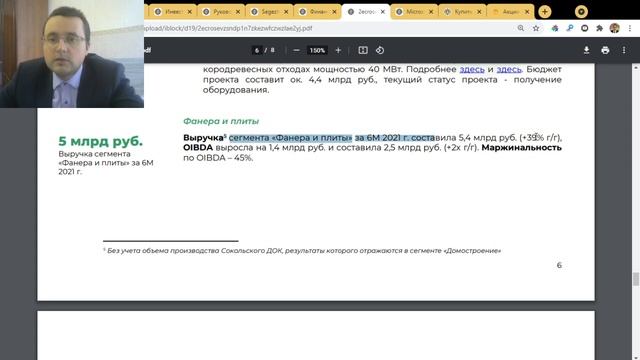The image size is (640, 360).
Task: Click the presenter webcam video overlay
Action: (72, 53)
